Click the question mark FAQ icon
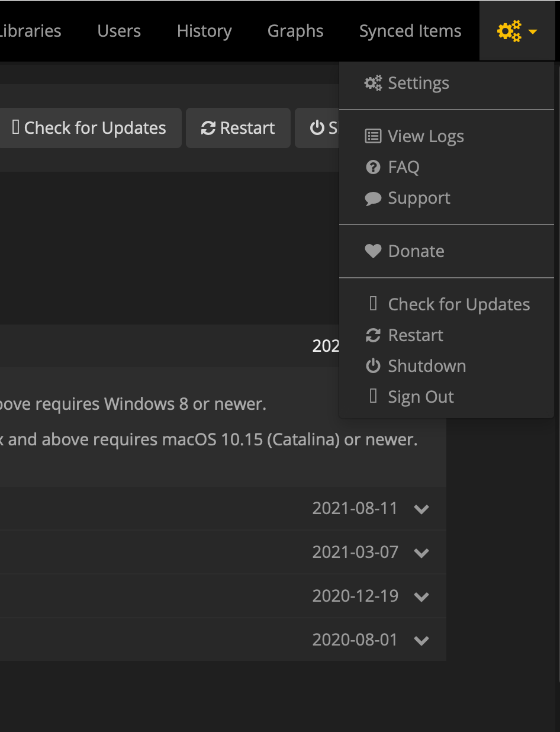The image size is (560, 732). click(x=373, y=167)
